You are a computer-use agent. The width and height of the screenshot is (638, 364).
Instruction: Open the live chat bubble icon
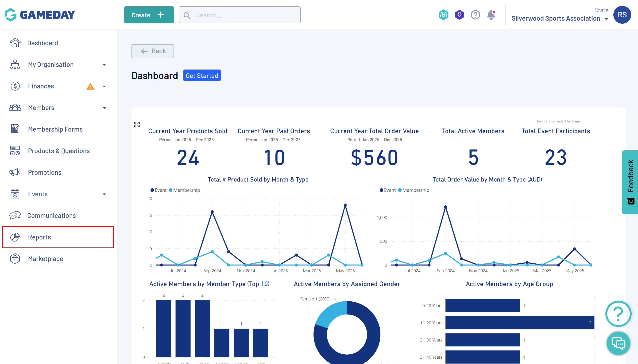[x=618, y=343]
